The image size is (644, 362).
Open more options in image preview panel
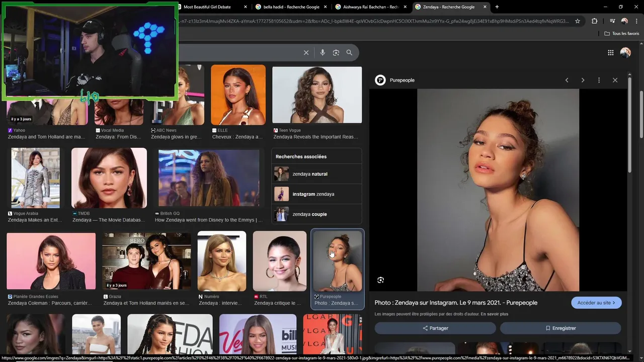pos(599,80)
